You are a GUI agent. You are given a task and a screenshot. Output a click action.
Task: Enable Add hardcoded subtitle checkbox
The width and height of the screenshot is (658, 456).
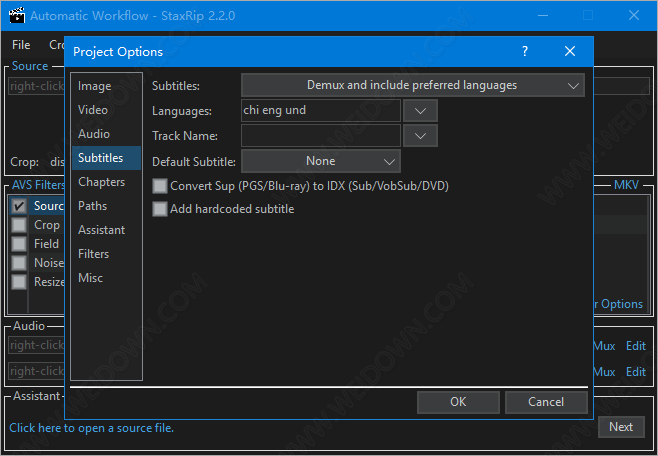[x=159, y=209]
